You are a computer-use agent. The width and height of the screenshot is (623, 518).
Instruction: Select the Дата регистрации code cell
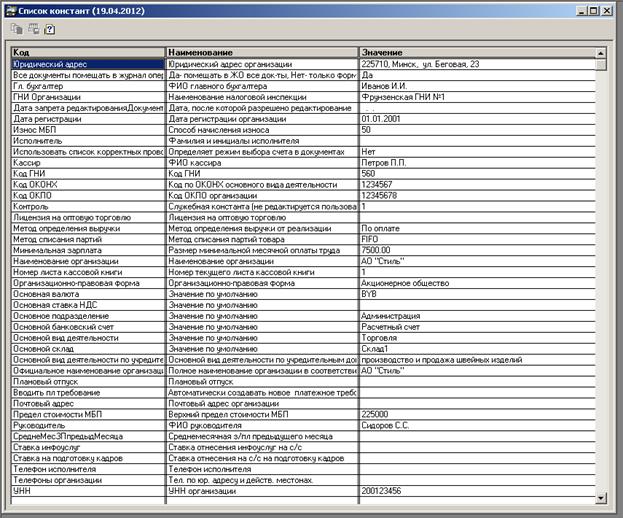pos(88,119)
